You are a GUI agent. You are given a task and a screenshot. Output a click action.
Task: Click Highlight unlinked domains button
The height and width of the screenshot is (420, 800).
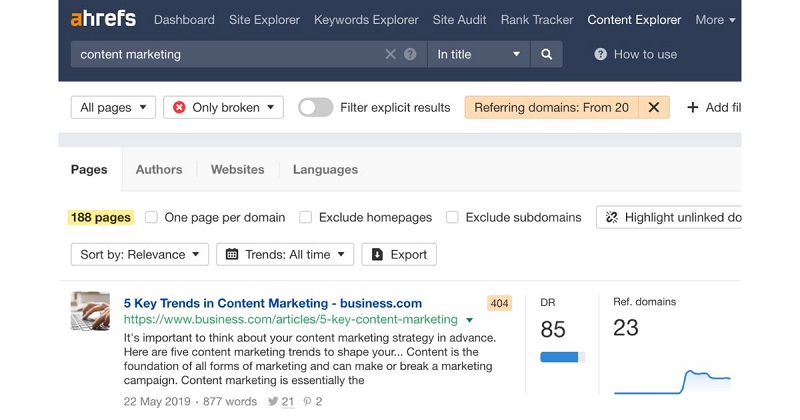668,217
